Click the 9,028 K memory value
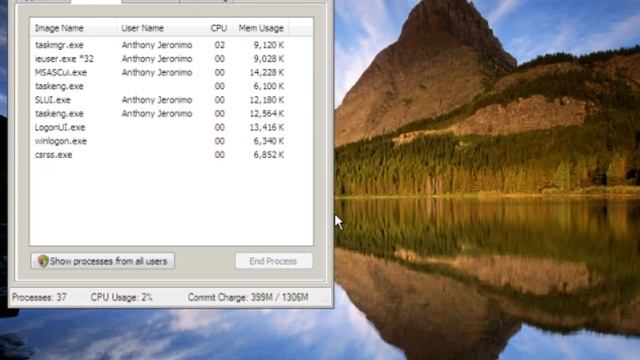The height and width of the screenshot is (360, 640). (x=269, y=59)
